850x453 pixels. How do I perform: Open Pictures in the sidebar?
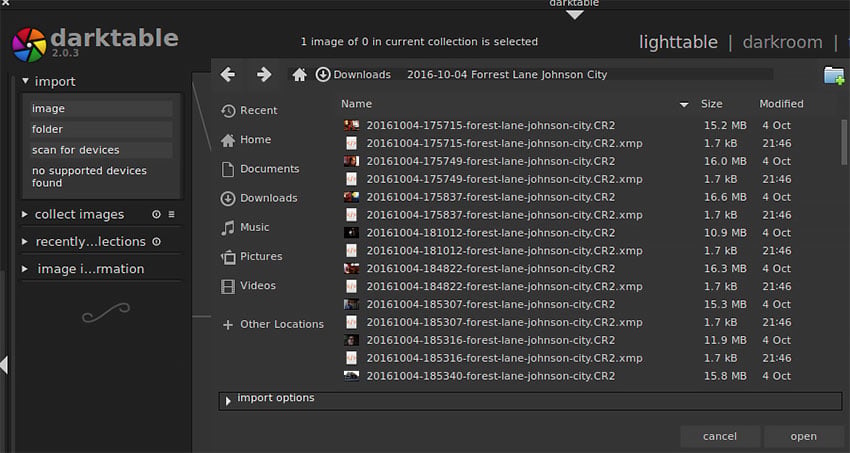(x=252, y=256)
